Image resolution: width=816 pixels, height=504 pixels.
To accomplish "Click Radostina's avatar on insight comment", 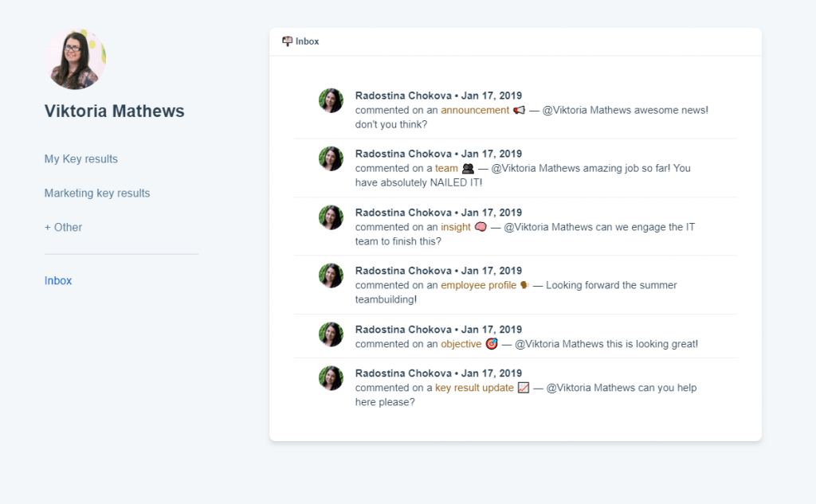I will coord(331,217).
